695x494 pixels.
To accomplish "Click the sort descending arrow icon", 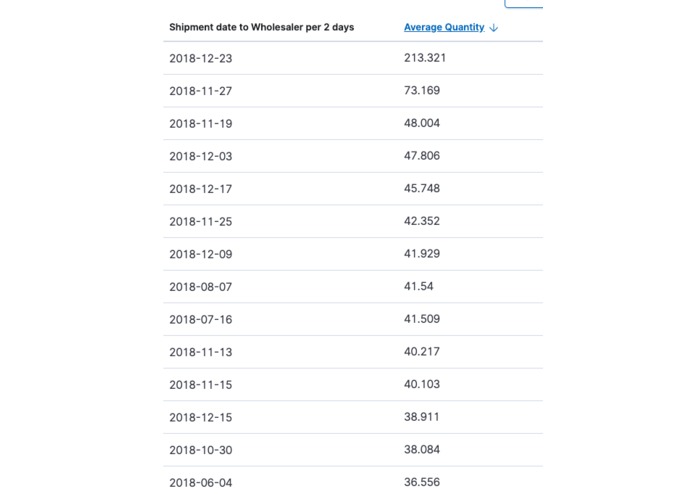I will [493, 27].
